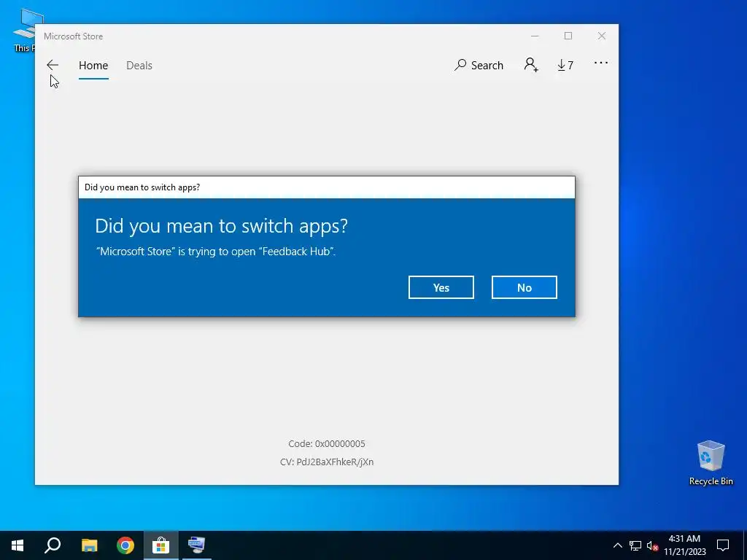Open downloads and updates showing 7
Viewport: 747px width, 560px height.
coord(565,65)
